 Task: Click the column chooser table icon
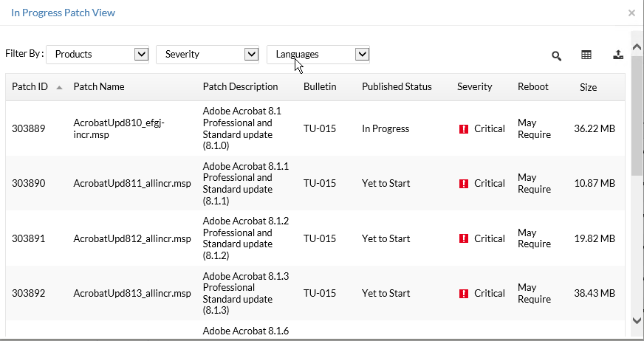[x=586, y=55]
